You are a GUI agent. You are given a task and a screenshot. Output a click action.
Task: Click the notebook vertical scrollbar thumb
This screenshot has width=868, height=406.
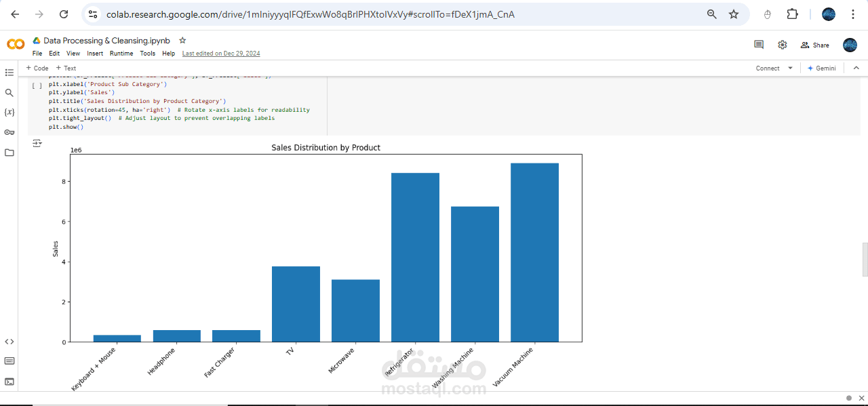(x=865, y=260)
